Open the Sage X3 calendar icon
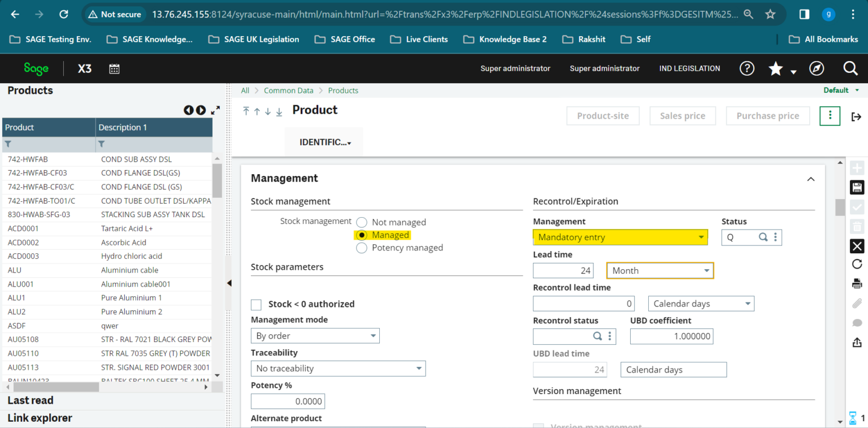Viewport: 868px width, 428px height. tap(114, 69)
